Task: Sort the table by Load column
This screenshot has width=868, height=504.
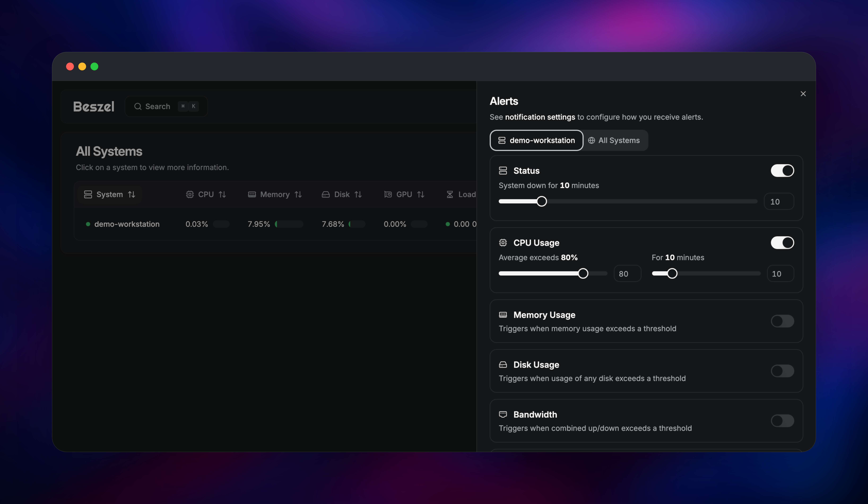Action: [461, 195]
